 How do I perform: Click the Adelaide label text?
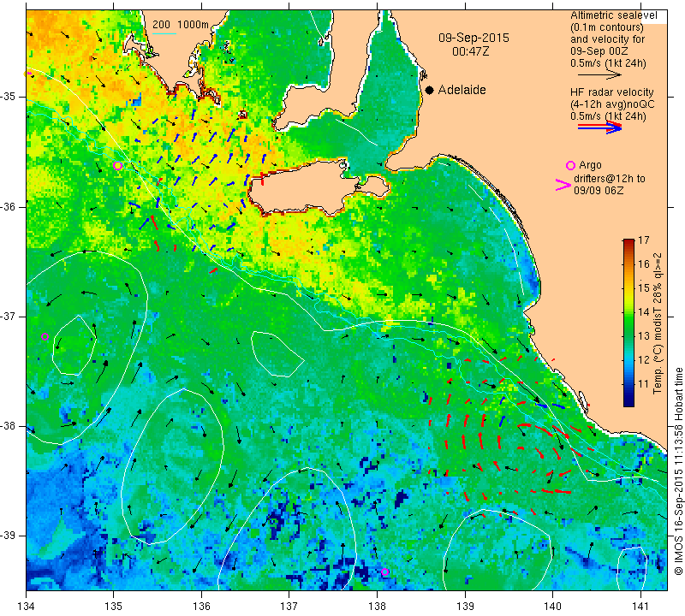click(x=462, y=90)
